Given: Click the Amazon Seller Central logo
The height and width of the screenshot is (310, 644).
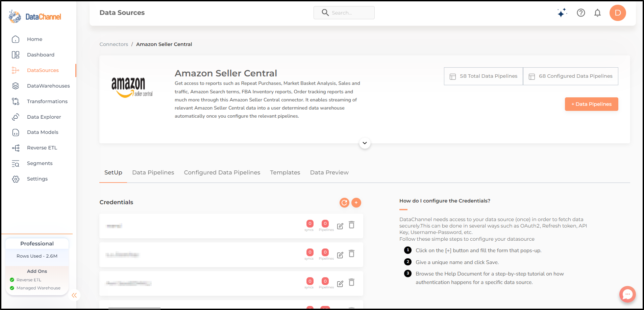Looking at the screenshot, I should (132, 87).
